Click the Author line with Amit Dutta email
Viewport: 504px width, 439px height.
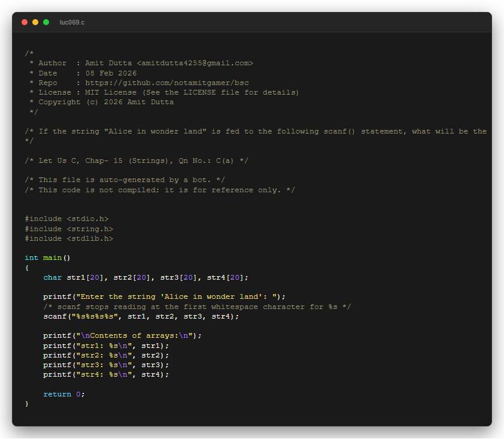pyautogui.click(x=141, y=63)
